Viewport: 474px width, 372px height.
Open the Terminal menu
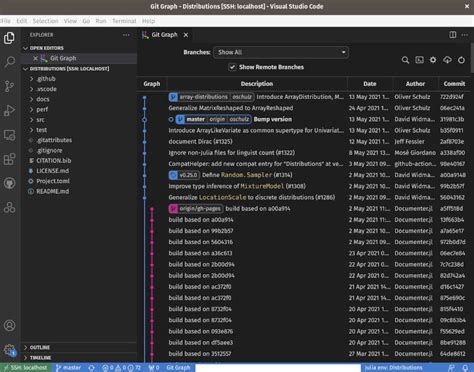pos(124,21)
